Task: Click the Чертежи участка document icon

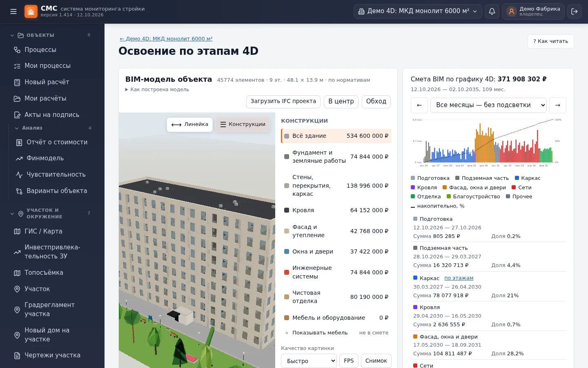Action: pyautogui.click(x=17, y=355)
